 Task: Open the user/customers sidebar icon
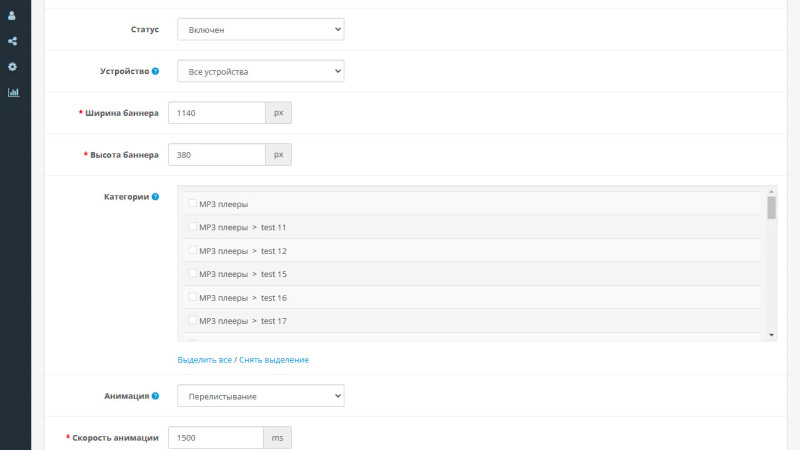pyautogui.click(x=12, y=16)
